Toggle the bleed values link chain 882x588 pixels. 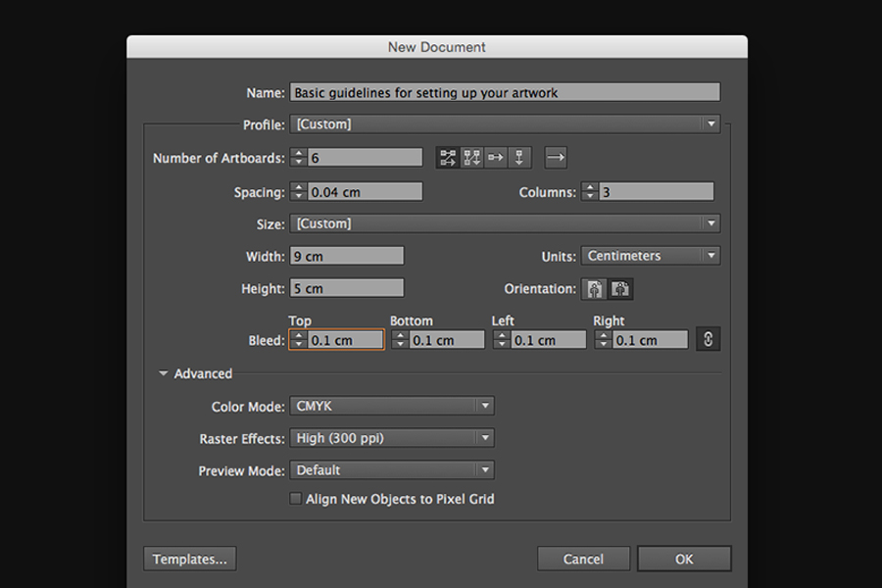(x=708, y=339)
